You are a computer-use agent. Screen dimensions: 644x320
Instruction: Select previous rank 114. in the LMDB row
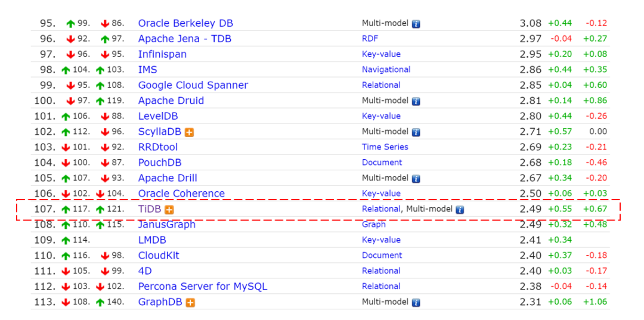81,240
